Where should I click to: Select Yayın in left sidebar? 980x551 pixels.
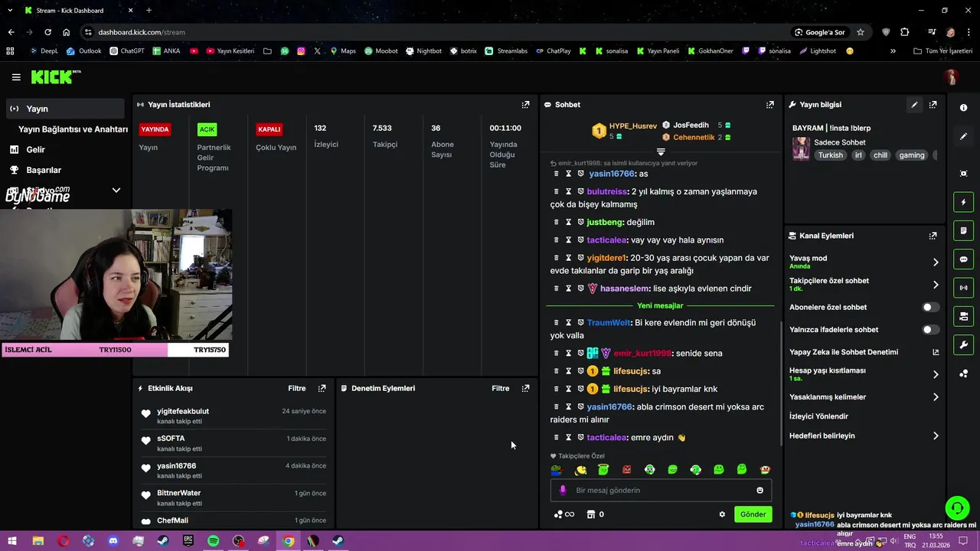point(65,109)
